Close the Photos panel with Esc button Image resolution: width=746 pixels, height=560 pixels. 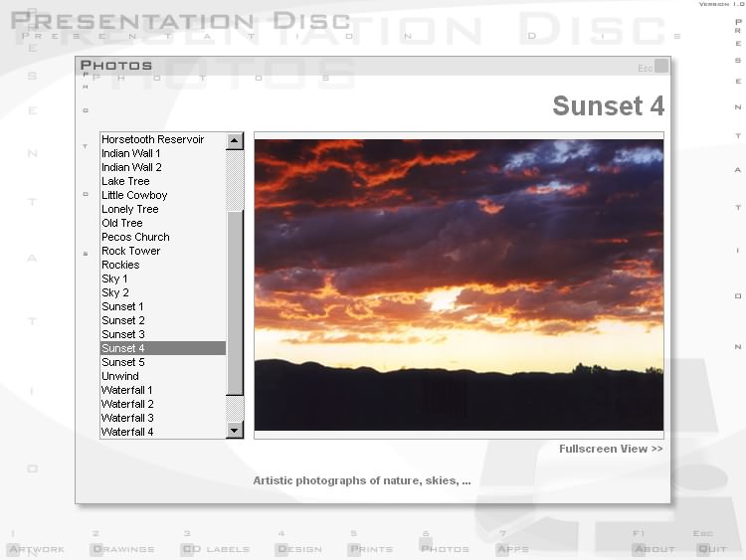point(660,66)
